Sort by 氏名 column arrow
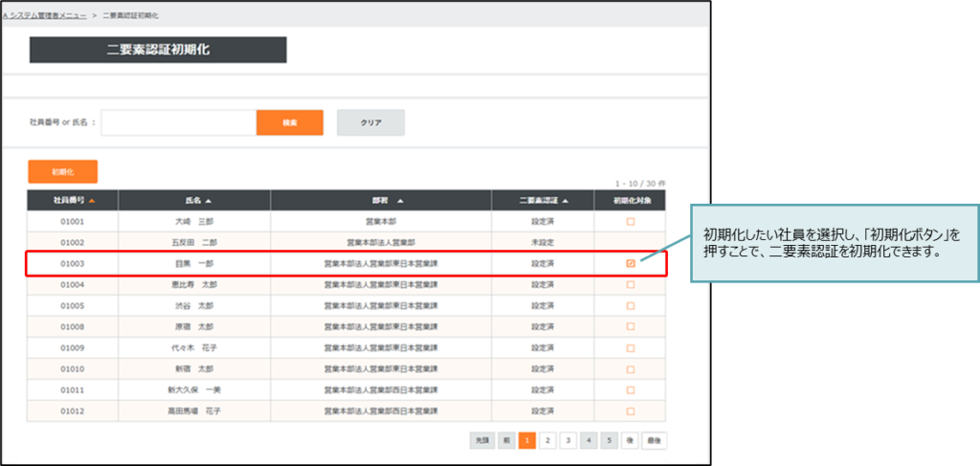The height and width of the screenshot is (466, 980). 208,201
